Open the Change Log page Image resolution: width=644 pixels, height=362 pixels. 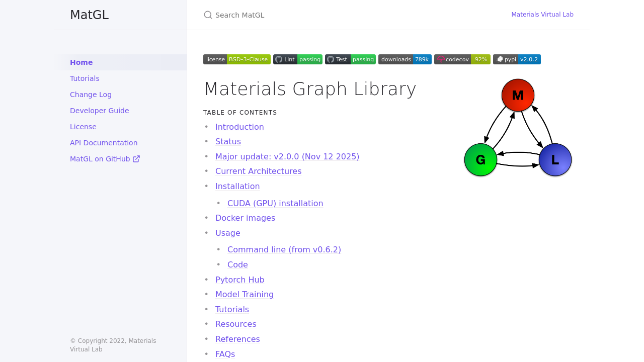[x=91, y=95]
